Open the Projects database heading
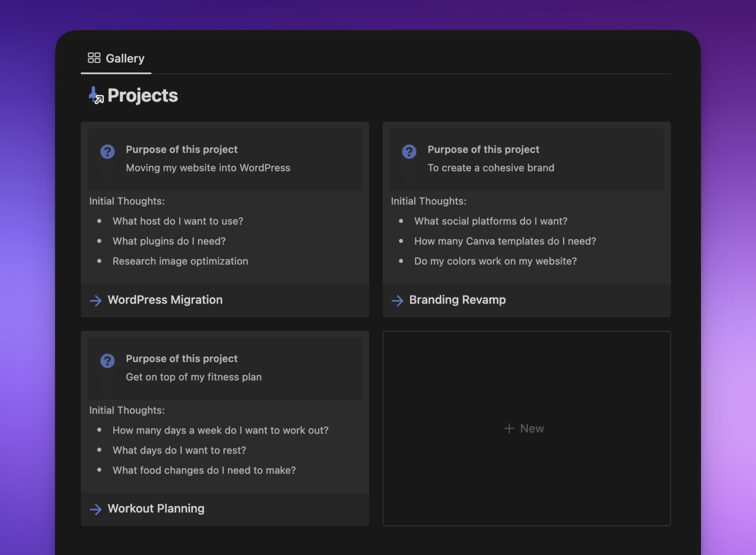This screenshot has width=756, height=555. [x=142, y=95]
